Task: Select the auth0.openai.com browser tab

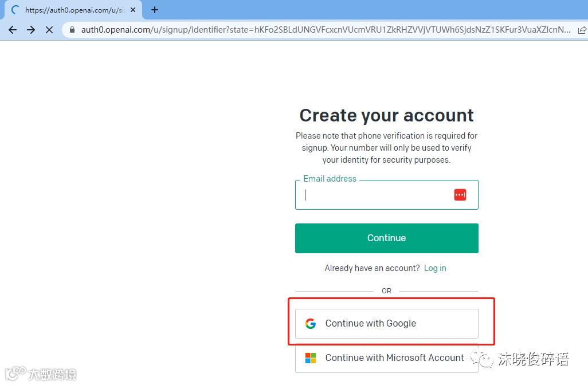Action: pos(73,10)
